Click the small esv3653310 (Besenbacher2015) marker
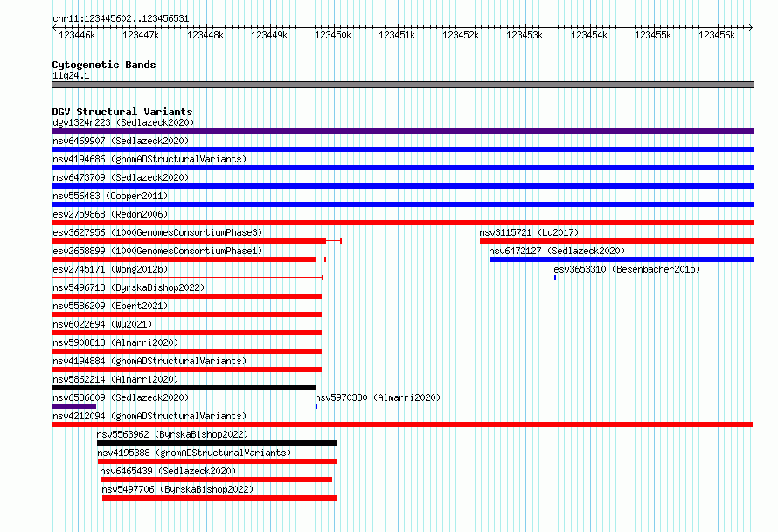This screenshot has width=778, height=532. (x=555, y=278)
